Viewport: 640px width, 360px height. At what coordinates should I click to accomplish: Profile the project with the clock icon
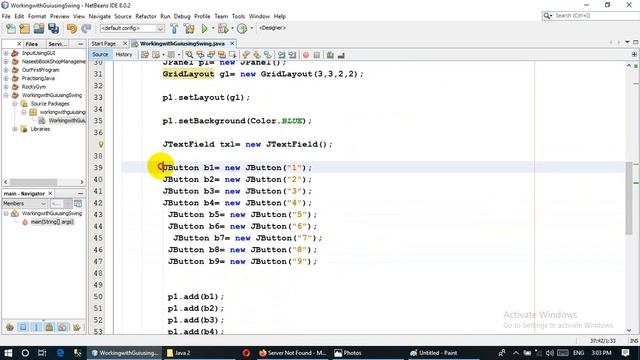[242, 28]
